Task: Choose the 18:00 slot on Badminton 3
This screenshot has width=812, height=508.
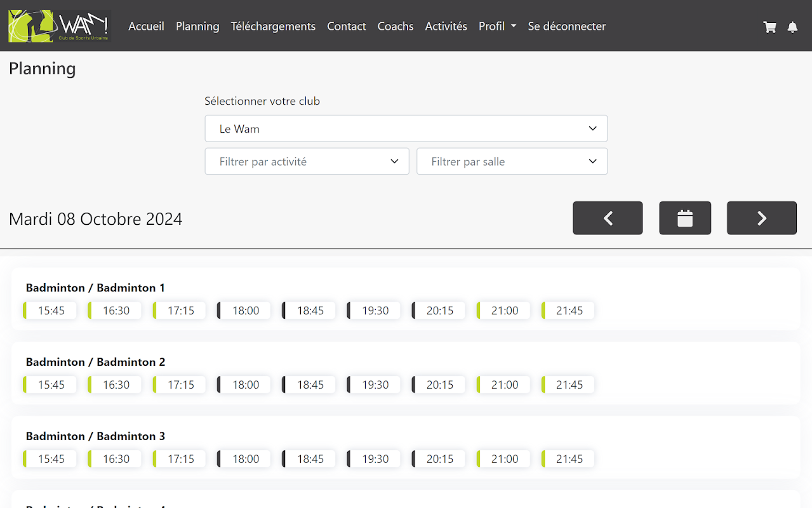Action: pos(244,459)
